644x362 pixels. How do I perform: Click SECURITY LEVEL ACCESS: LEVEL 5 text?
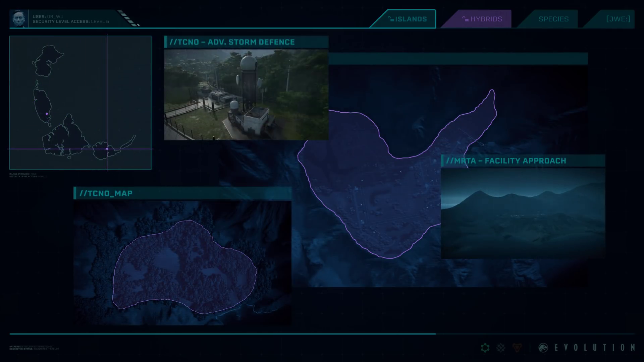point(71,21)
